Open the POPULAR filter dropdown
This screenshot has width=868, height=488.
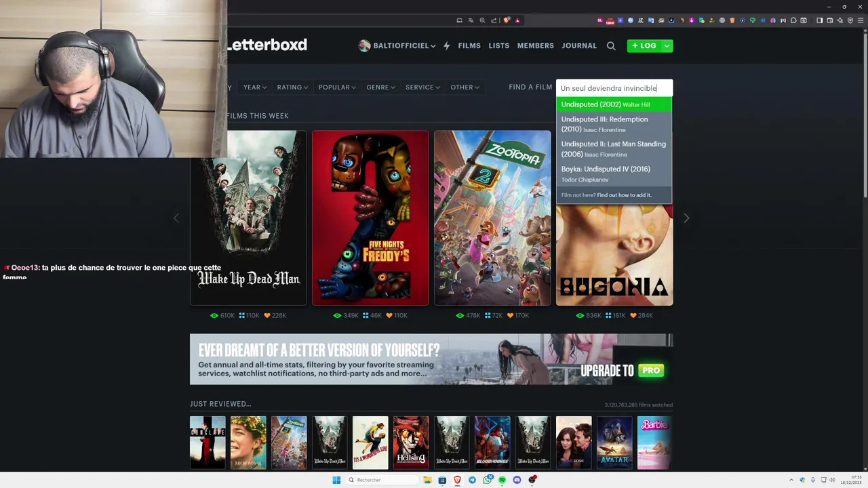(x=337, y=87)
